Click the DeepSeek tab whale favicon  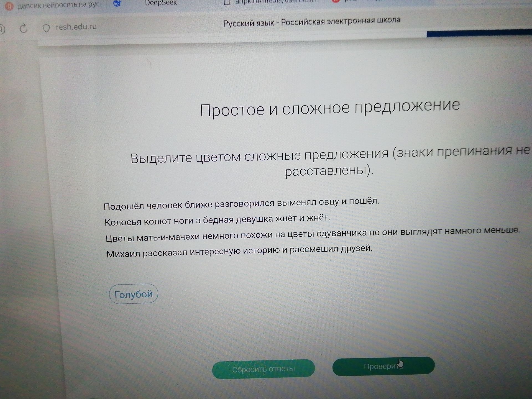[x=117, y=3]
